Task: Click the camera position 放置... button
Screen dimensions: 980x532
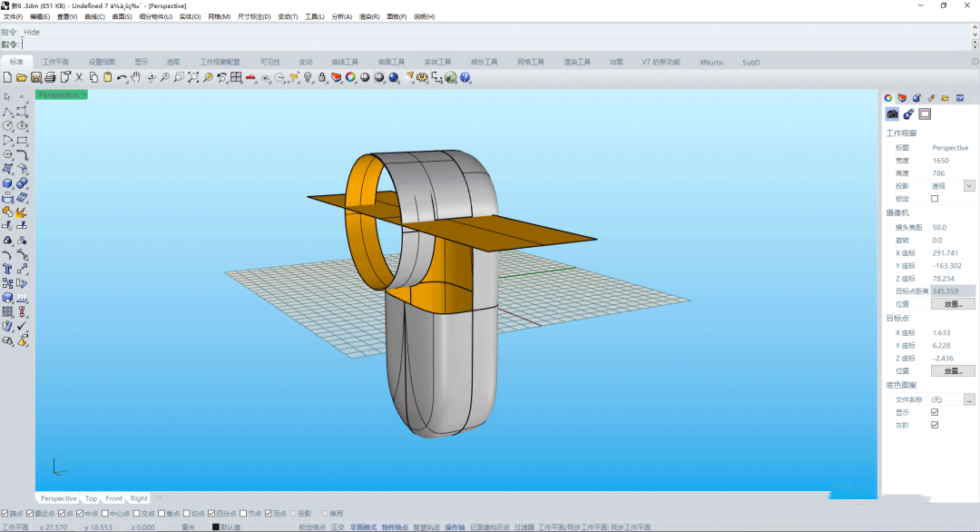Action: click(x=953, y=304)
